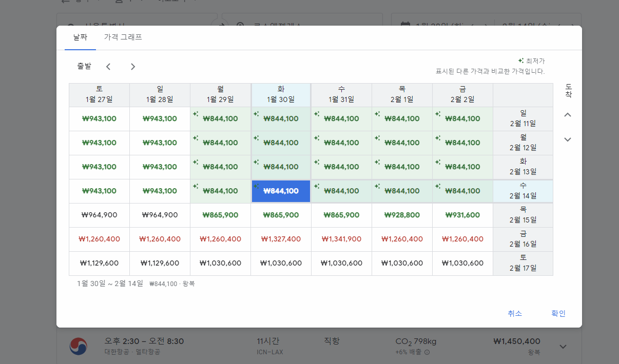
Task: Go to previous departure dates with the left chevron
Action: pyautogui.click(x=108, y=66)
